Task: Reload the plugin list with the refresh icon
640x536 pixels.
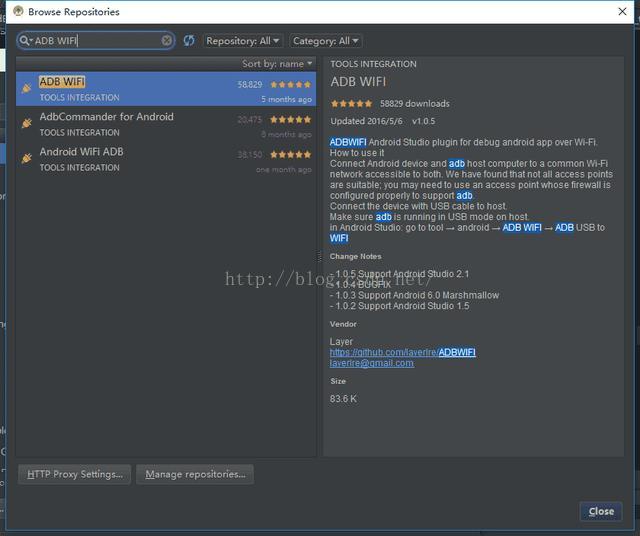Action: click(x=189, y=40)
